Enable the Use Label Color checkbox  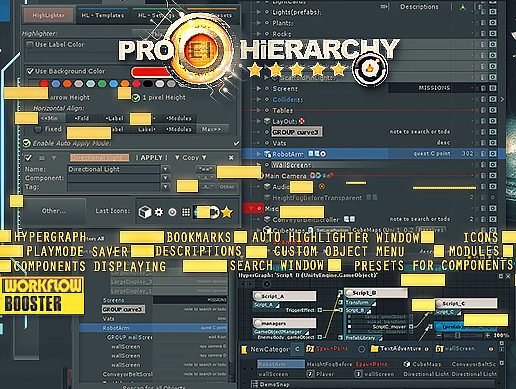click(x=30, y=44)
